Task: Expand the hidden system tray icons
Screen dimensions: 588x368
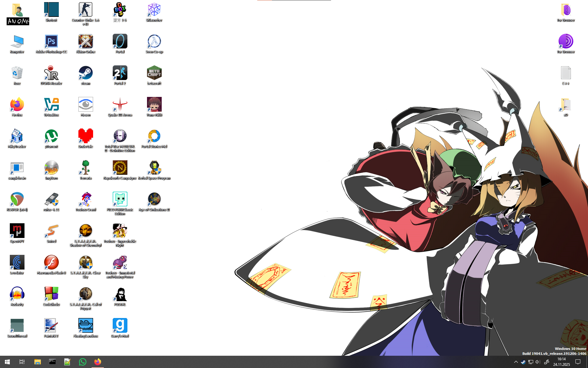Action: coord(516,362)
